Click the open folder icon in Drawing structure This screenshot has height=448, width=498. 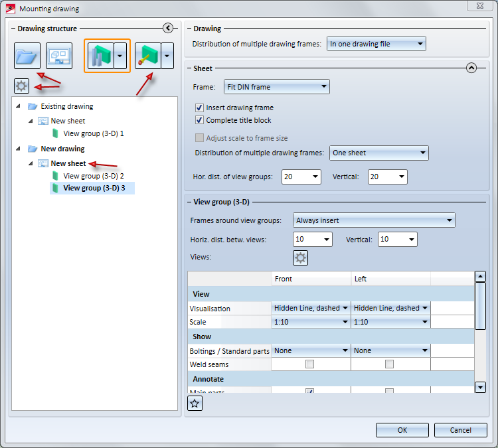tap(27, 56)
